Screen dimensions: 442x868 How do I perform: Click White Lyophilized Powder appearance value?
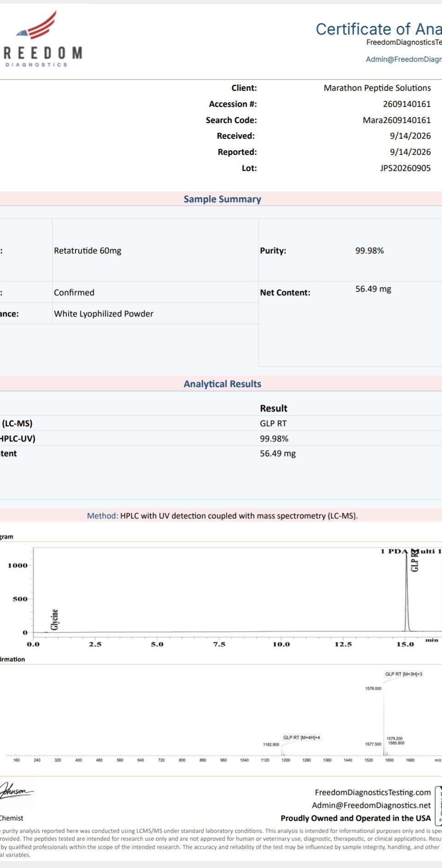click(x=104, y=314)
